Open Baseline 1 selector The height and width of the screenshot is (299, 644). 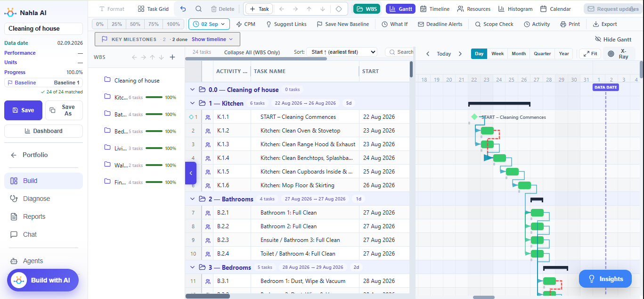(x=43, y=83)
